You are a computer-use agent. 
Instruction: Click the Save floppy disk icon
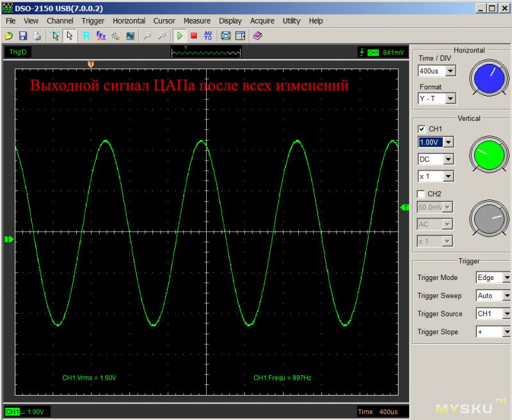23,36
